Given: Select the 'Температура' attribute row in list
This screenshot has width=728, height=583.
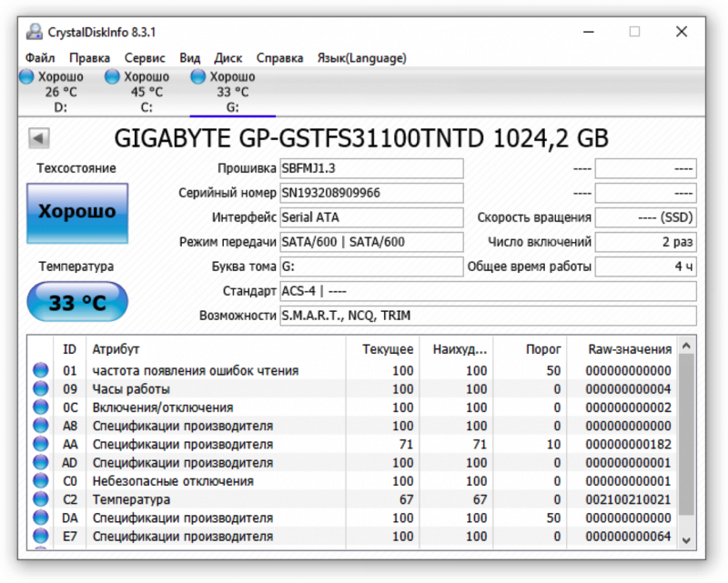Looking at the screenshot, I should pos(353,499).
